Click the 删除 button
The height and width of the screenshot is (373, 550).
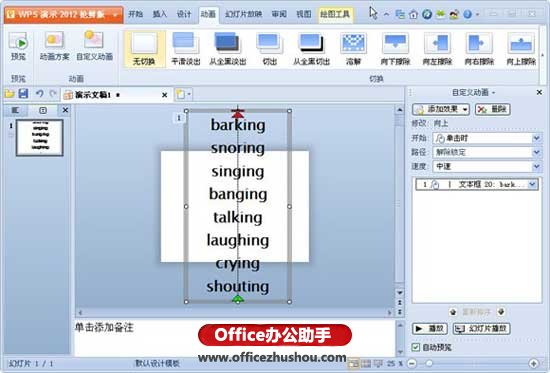click(492, 109)
